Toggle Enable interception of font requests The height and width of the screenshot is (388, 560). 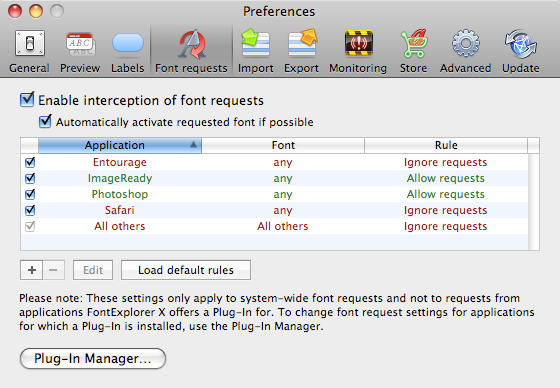(27, 100)
